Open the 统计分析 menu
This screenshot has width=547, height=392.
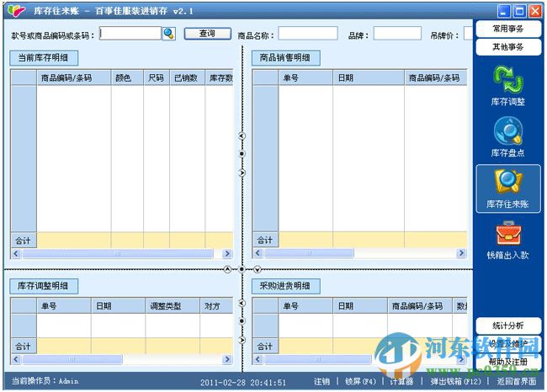[508, 326]
